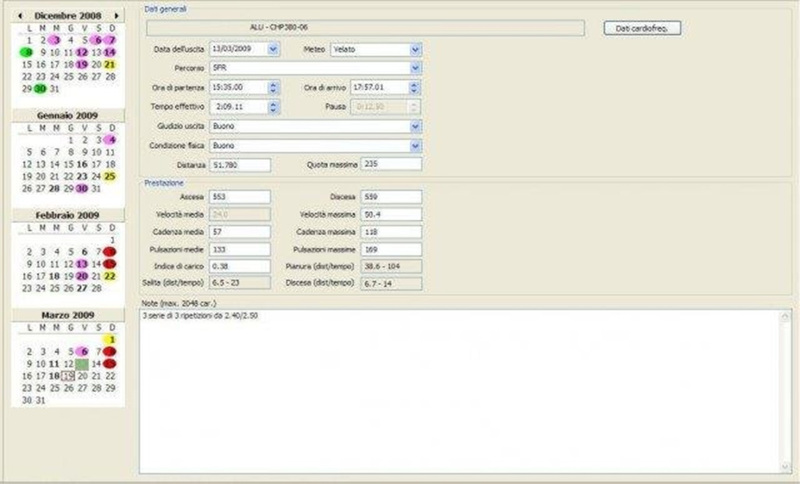Select December 30 green-marked day

[40, 89]
